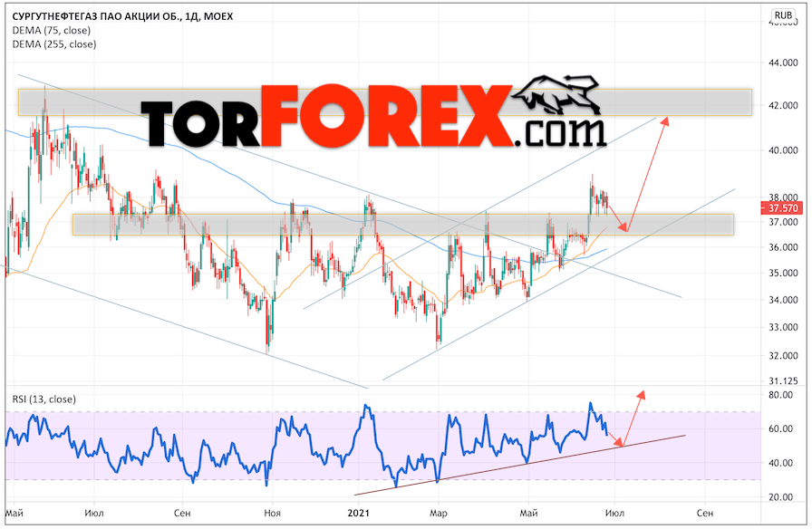Click the 44.000 price axis label

[x=783, y=63]
